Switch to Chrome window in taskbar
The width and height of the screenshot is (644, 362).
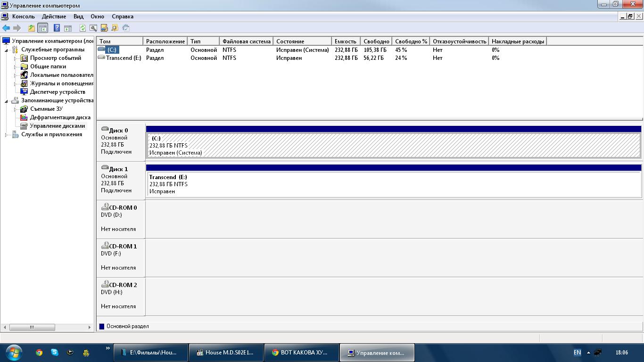[302, 353]
